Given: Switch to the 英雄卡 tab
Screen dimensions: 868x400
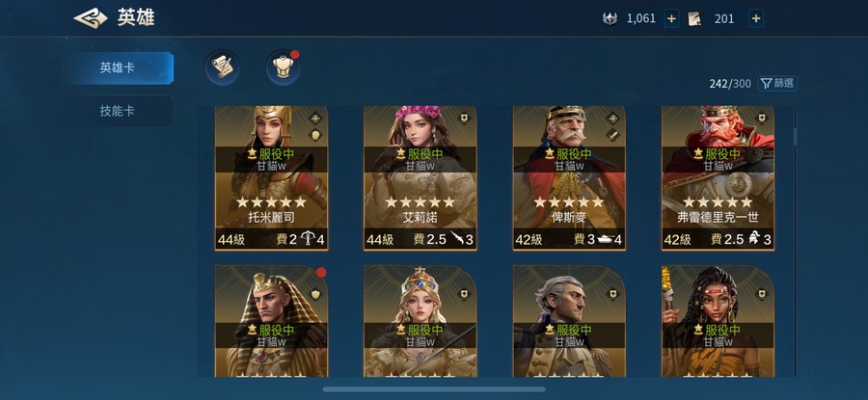Looking at the screenshot, I should click(118, 68).
